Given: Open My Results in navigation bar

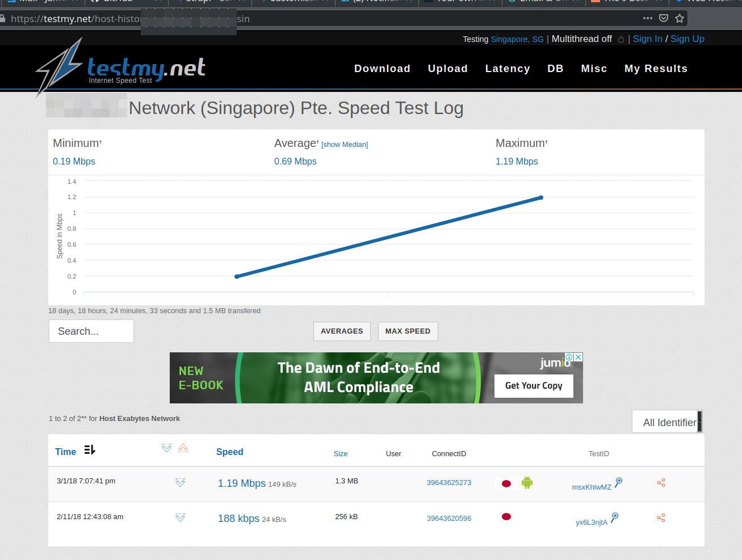Looking at the screenshot, I should 656,69.
